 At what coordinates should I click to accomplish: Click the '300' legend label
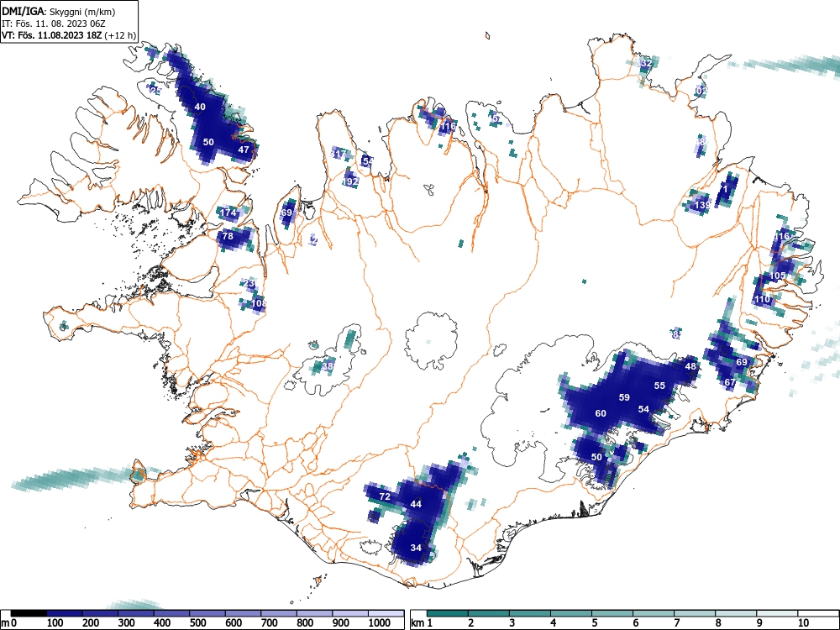pos(127,623)
